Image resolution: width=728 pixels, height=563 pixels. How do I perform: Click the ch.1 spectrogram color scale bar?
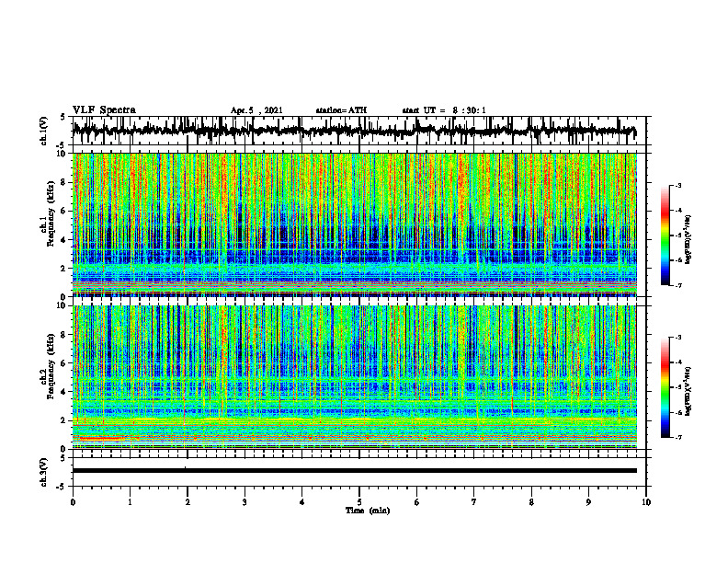click(665, 235)
